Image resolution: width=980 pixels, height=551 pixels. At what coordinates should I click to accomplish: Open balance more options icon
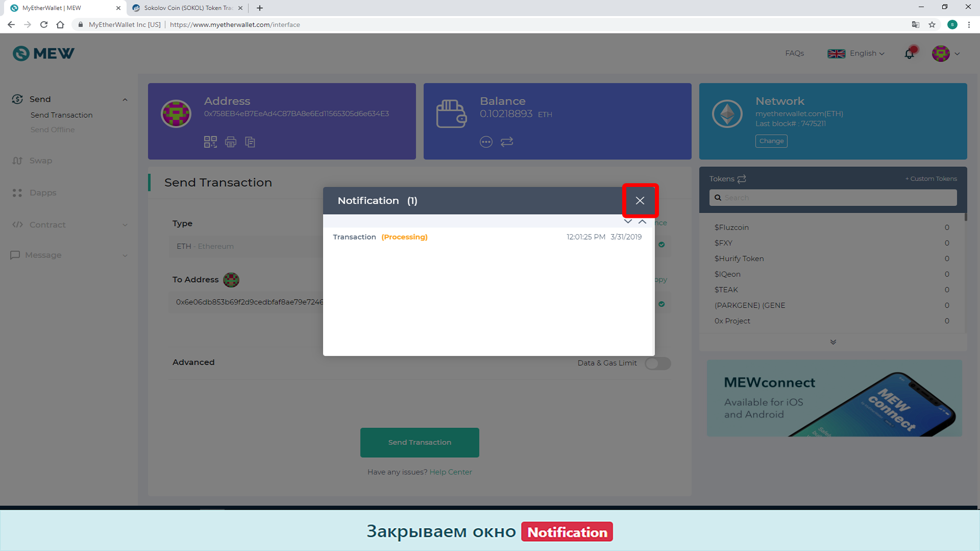click(486, 142)
